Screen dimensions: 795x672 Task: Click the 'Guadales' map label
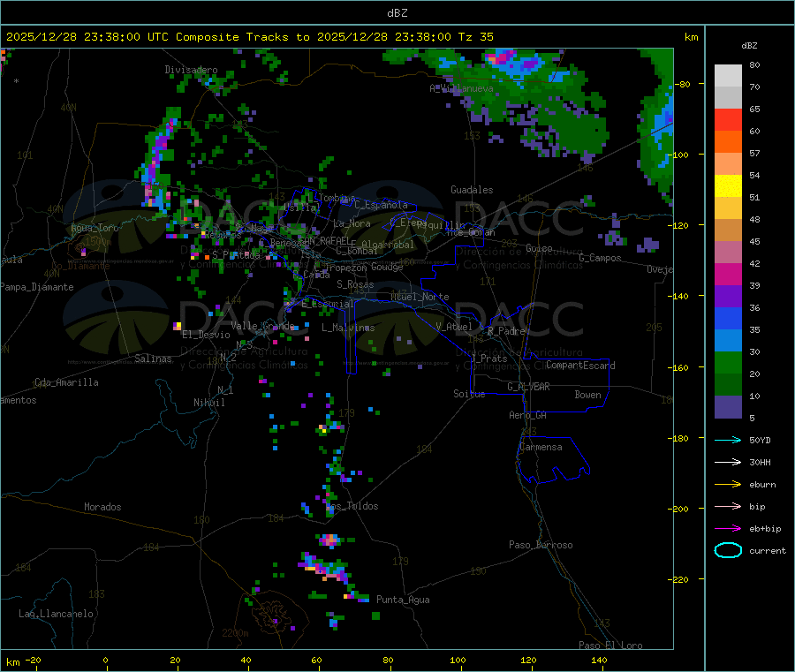point(472,190)
